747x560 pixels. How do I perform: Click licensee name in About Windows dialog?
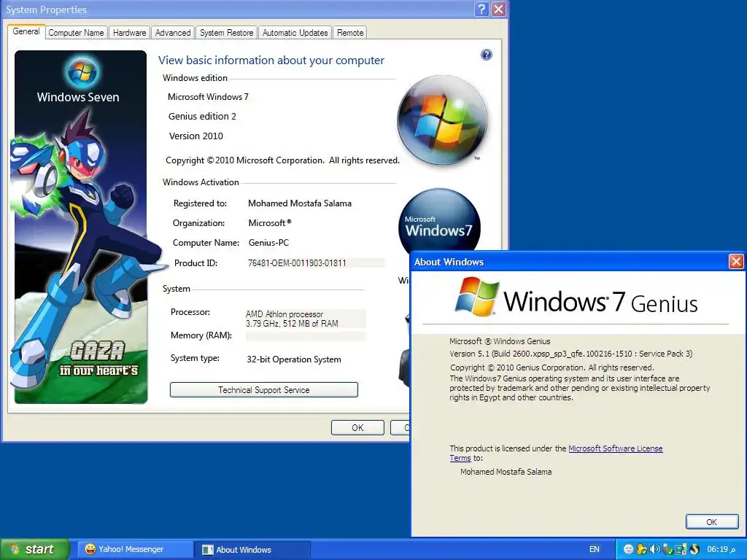[x=506, y=472]
